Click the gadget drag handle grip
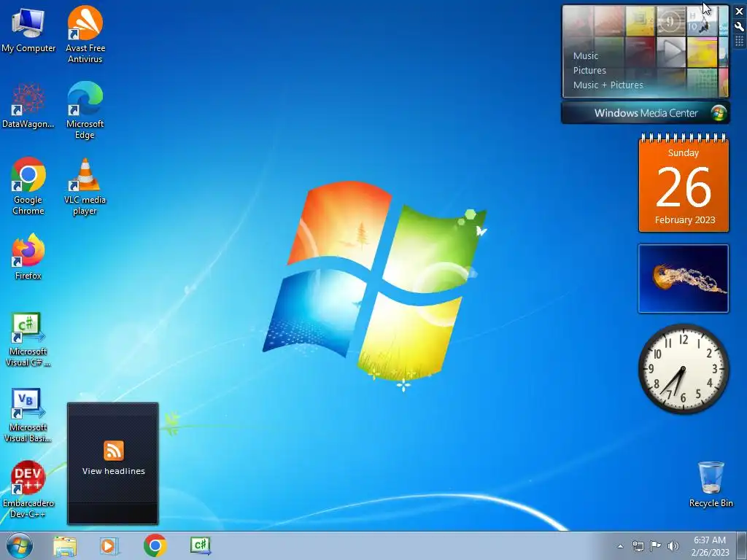The height and width of the screenshot is (560, 747). coord(740,42)
